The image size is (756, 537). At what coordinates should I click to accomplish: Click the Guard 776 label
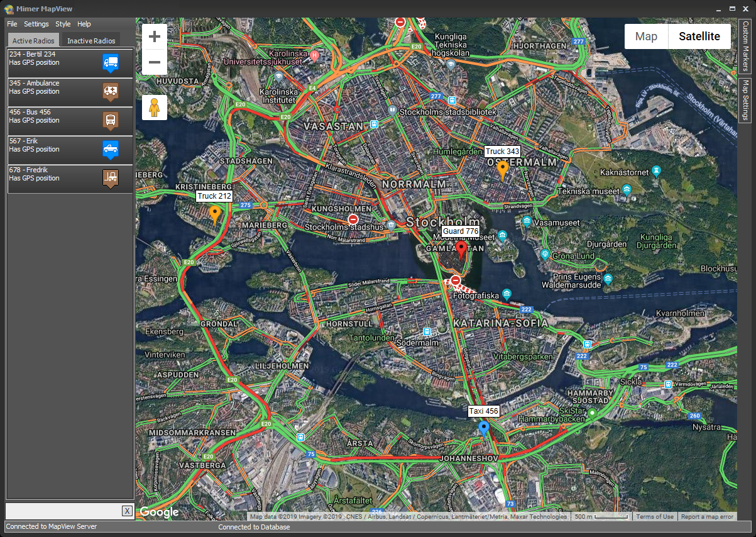coord(461,231)
